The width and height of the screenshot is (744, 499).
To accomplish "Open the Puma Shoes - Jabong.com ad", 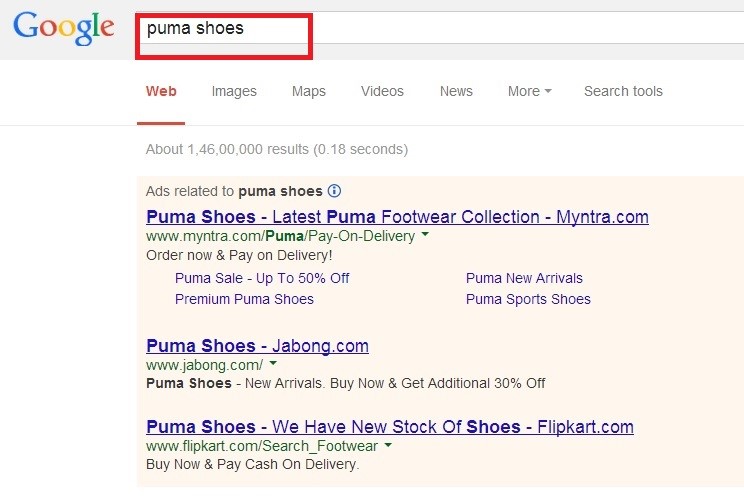I will click(257, 346).
